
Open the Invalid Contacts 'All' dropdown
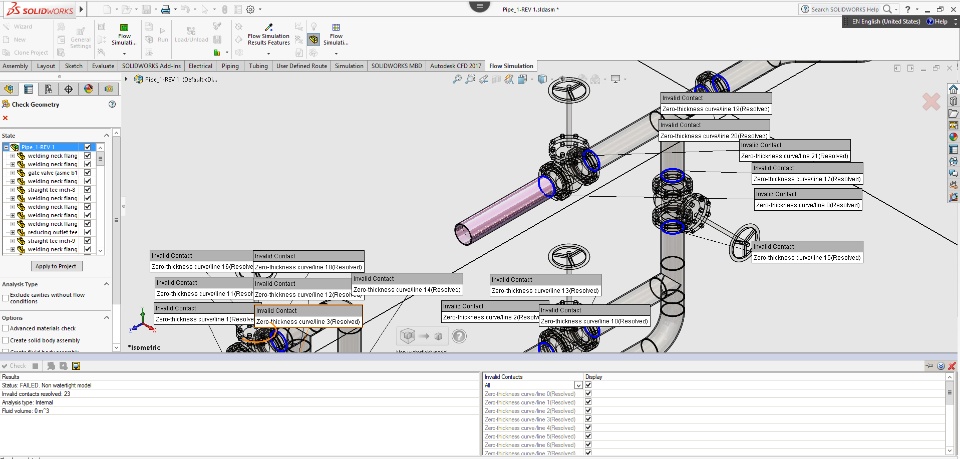(x=578, y=386)
